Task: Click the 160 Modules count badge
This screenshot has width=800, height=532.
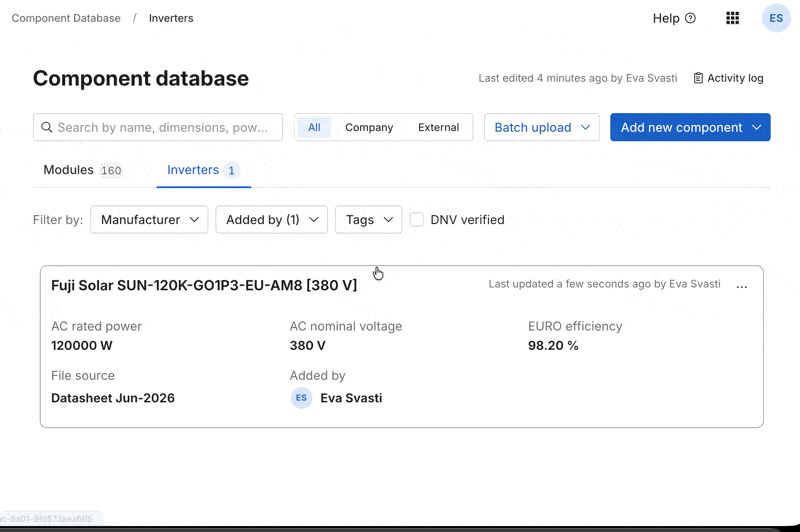Action: coord(111,170)
